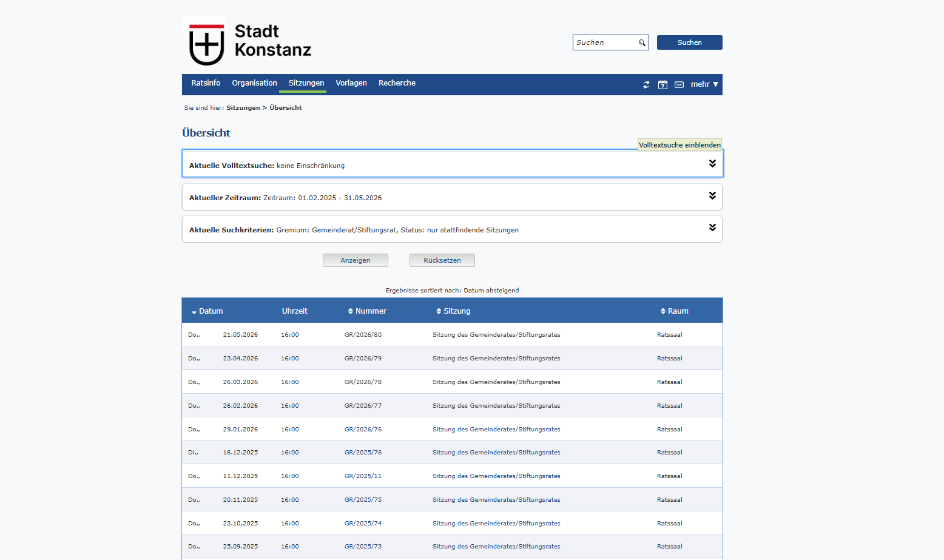The width and height of the screenshot is (944, 560).
Task: Sort table by Nummer column
Action: [367, 311]
